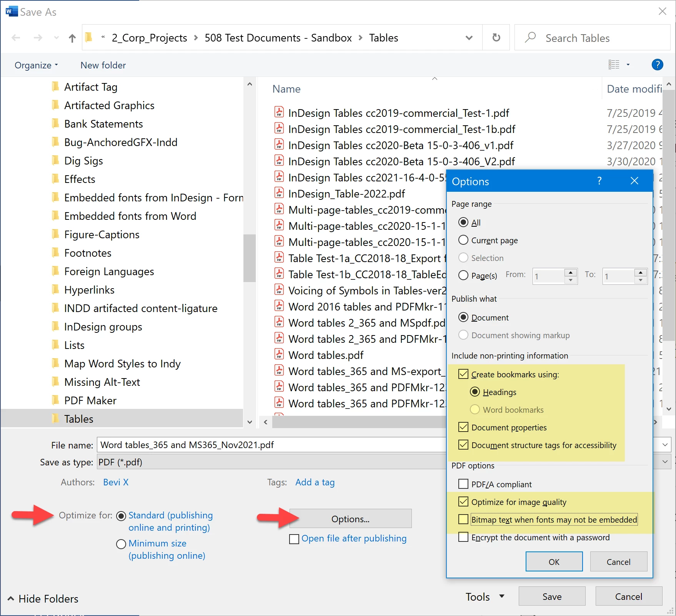This screenshot has width=676, height=616.
Task: Click the folder tree vertical scrollbar
Action: [250, 257]
